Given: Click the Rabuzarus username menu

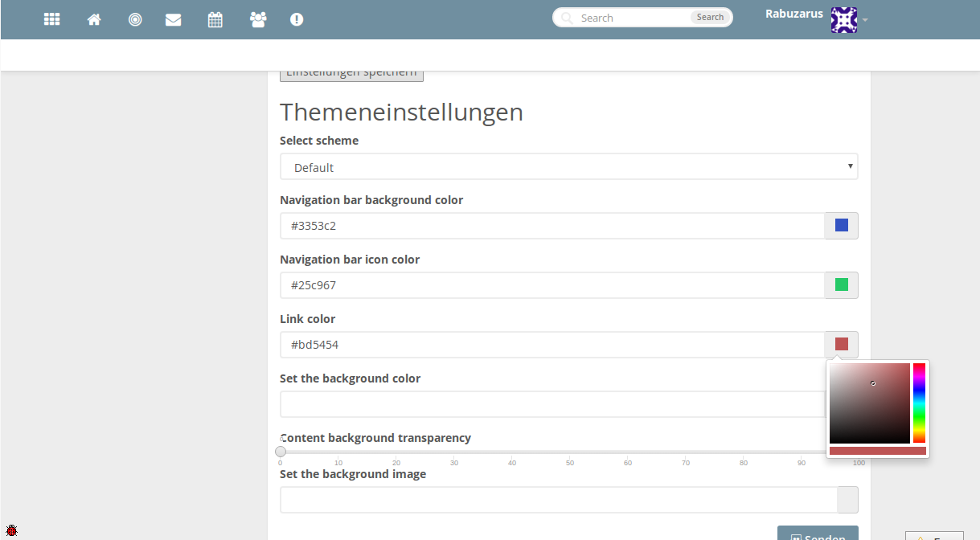Looking at the screenshot, I should point(793,14).
